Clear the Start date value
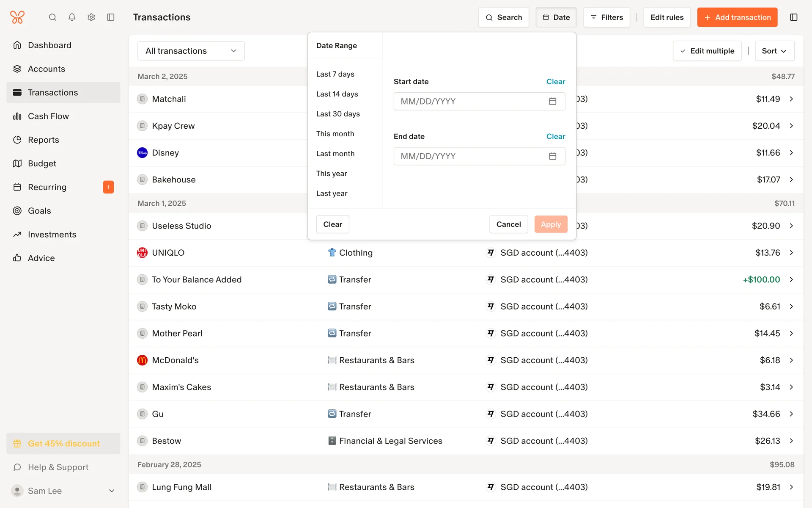The image size is (812, 508). (555, 82)
